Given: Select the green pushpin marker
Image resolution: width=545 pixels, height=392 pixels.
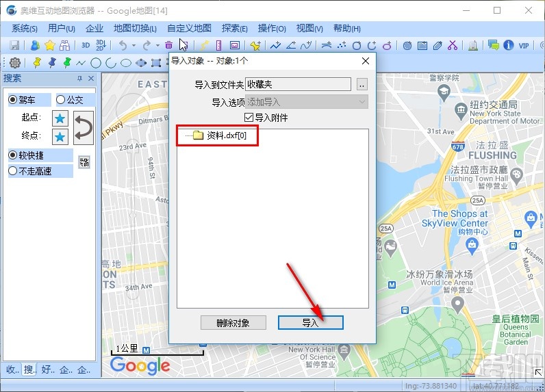Looking at the screenshot, I should [x=66, y=63].
